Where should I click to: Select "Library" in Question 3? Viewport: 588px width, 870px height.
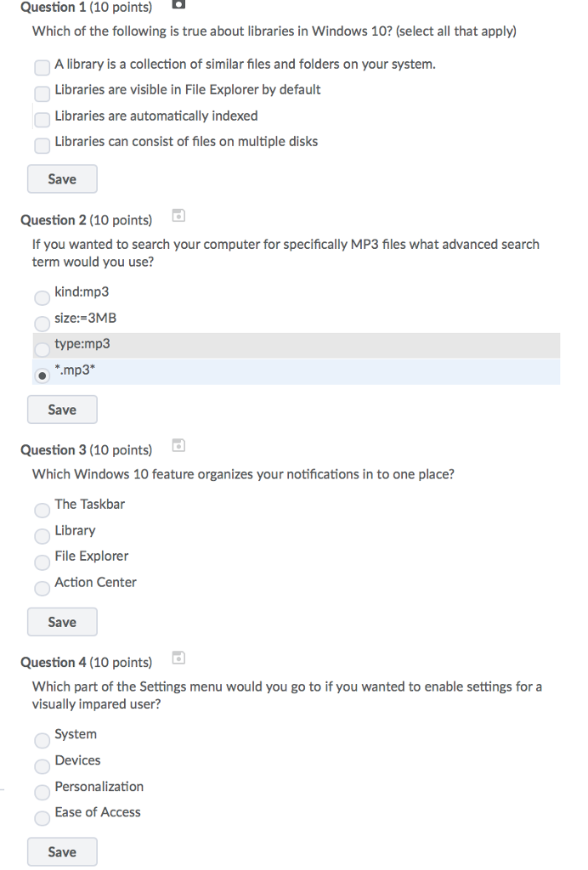[x=42, y=536]
